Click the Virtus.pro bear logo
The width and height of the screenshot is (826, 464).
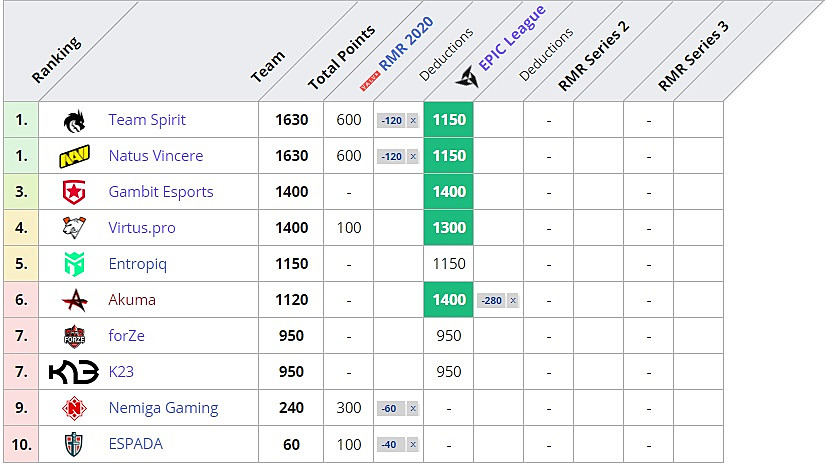74,228
